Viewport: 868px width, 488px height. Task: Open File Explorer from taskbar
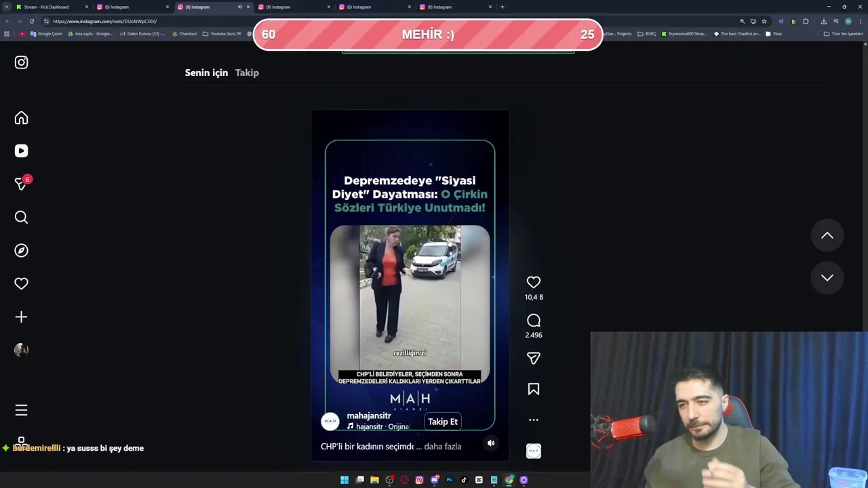tap(374, 480)
